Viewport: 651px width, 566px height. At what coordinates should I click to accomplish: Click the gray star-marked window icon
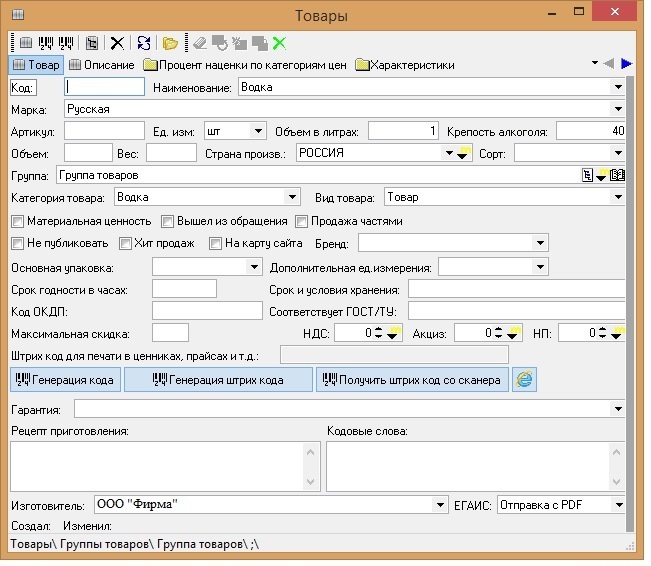pos(240,43)
